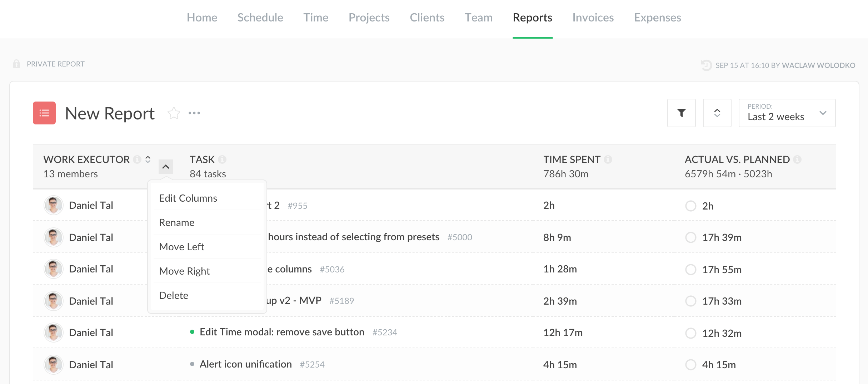868x384 pixels.
Task: Toggle completion circle next to 2h
Action: [x=691, y=206]
